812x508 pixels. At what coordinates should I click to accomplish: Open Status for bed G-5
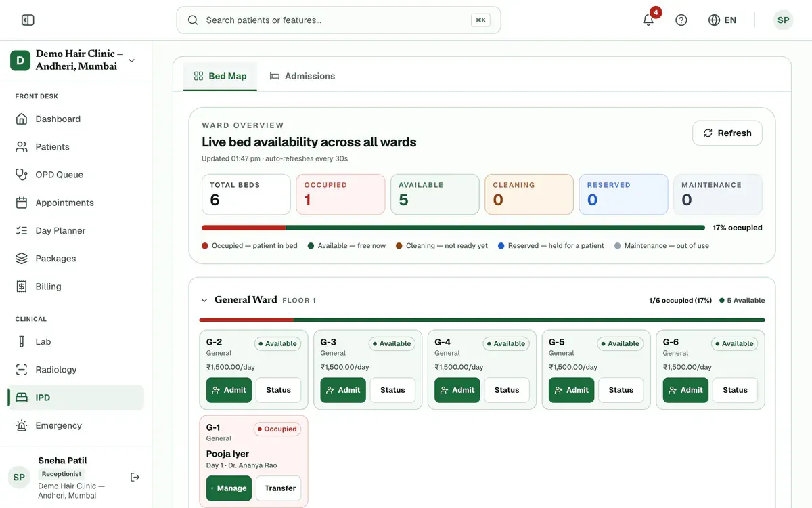click(621, 390)
